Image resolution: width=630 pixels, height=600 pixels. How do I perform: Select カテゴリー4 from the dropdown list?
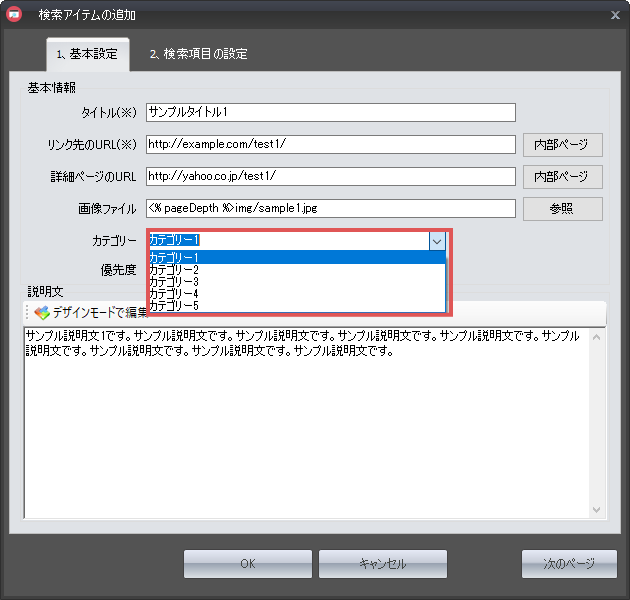pos(297,294)
